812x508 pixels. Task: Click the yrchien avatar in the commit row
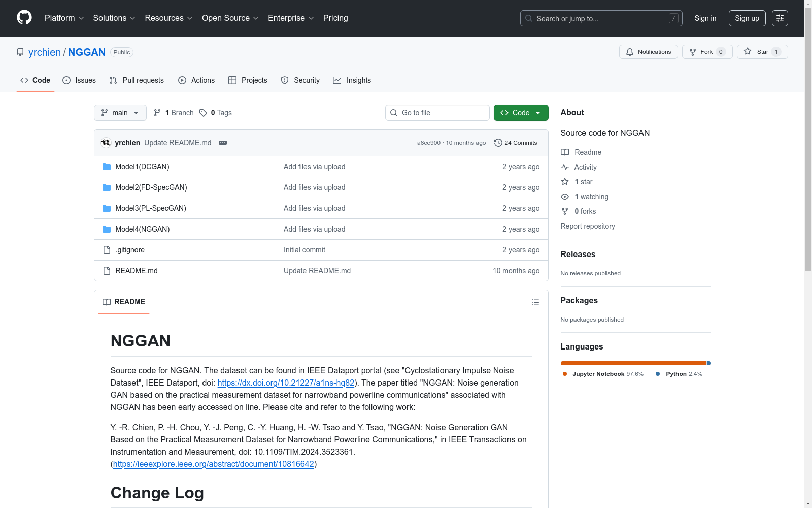[106, 143]
